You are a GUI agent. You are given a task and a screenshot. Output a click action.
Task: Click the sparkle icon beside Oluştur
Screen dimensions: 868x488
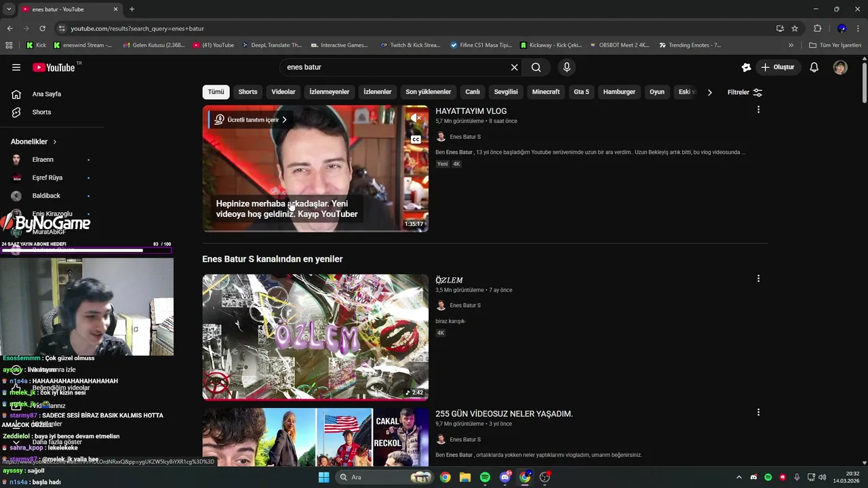click(746, 67)
